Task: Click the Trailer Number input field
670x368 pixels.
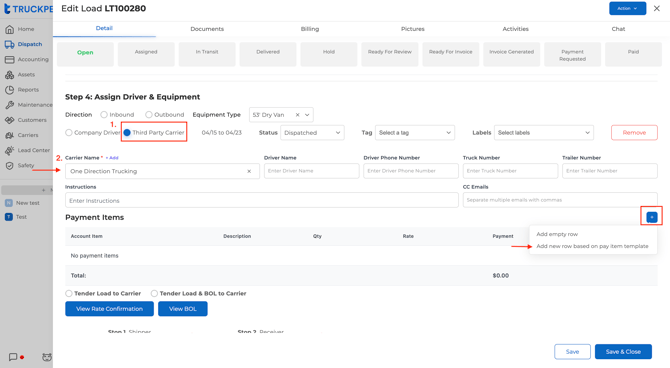Action: (x=610, y=171)
